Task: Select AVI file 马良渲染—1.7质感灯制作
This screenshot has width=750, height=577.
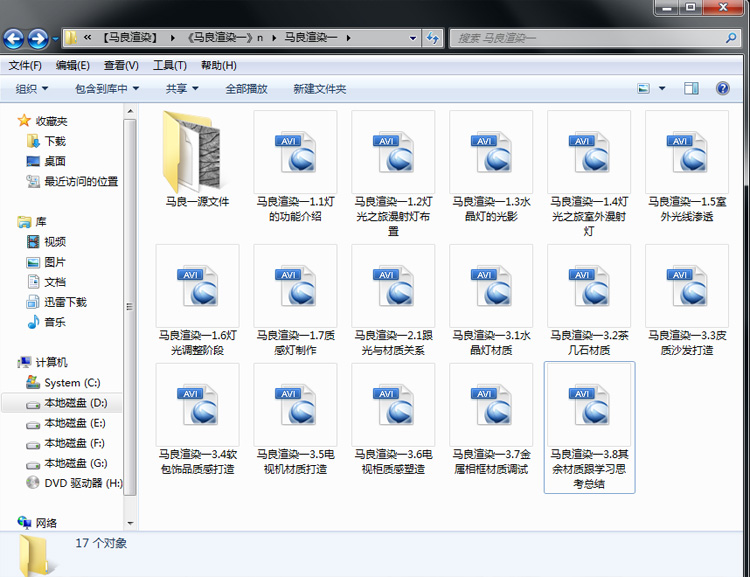Action: click(x=295, y=300)
